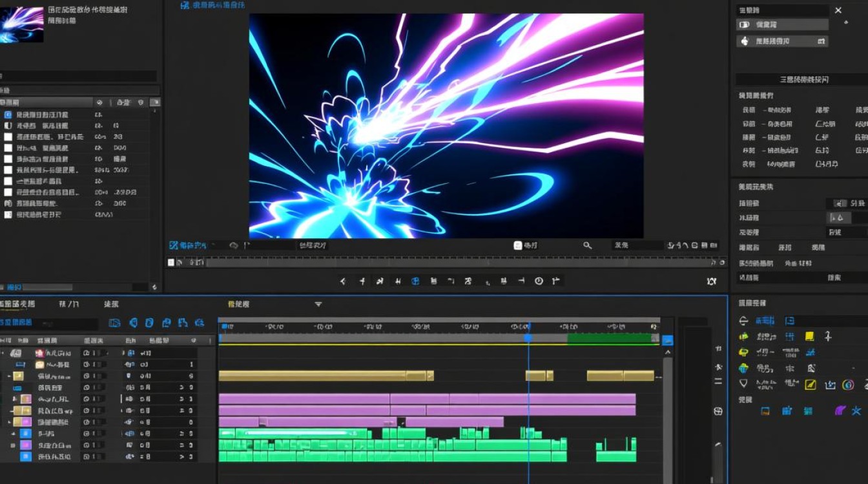Click the yellow square icon in the effects panel
This screenshot has width=868, height=484.
[809, 336]
